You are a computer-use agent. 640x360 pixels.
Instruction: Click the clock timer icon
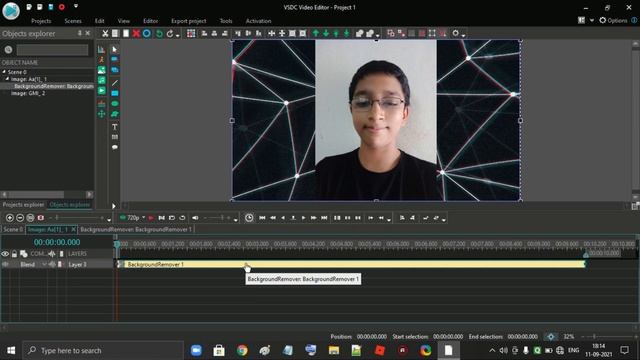pyautogui.click(x=249, y=218)
